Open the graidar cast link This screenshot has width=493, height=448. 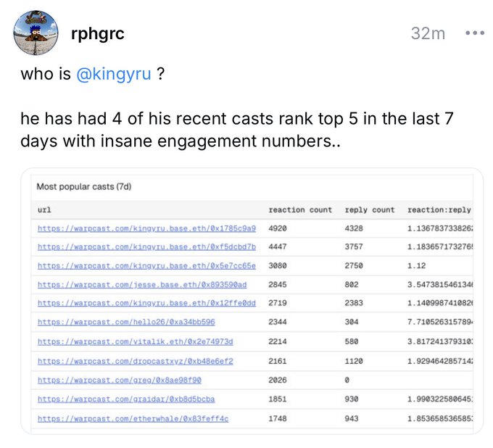click(126, 399)
